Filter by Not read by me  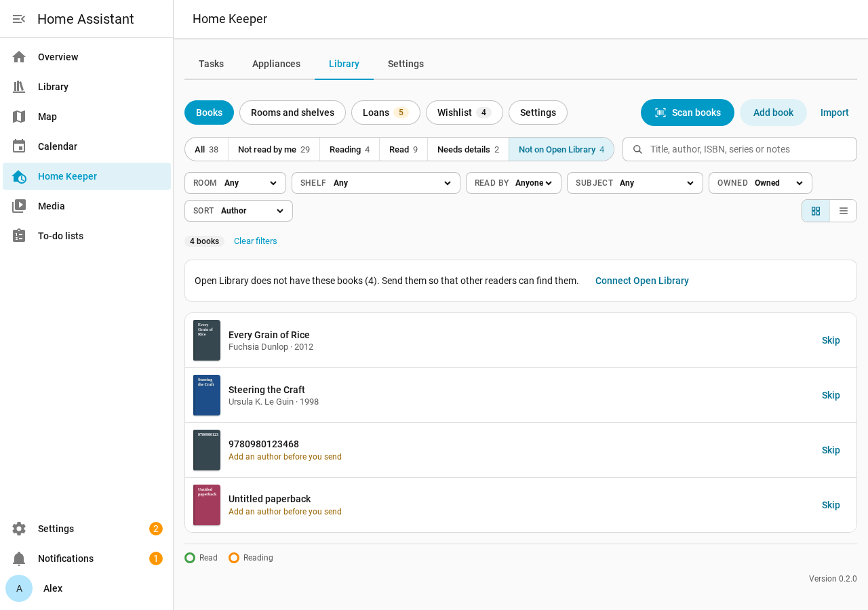point(274,150)
